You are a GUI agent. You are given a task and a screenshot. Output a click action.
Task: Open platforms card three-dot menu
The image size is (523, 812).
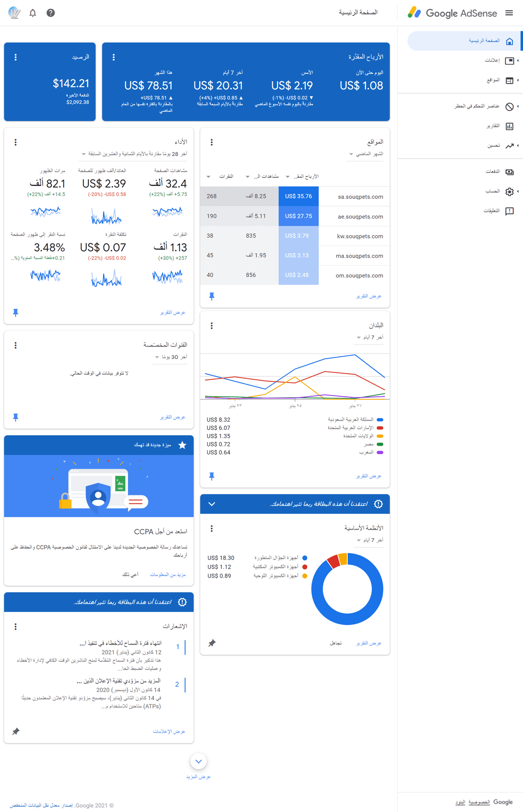pyautogui.click(x=212, y=529)
